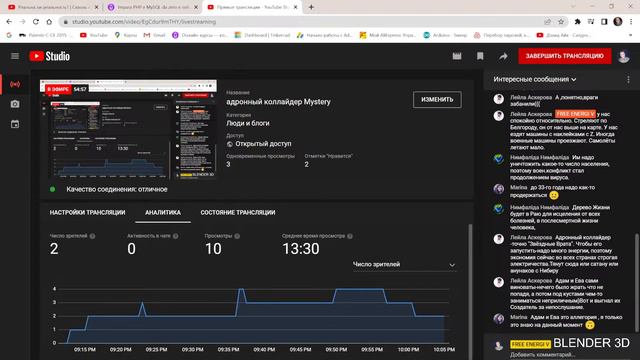The image size is (640, 360).
Task: Open Chrome profile avatar
Action: tap(618, 22)
